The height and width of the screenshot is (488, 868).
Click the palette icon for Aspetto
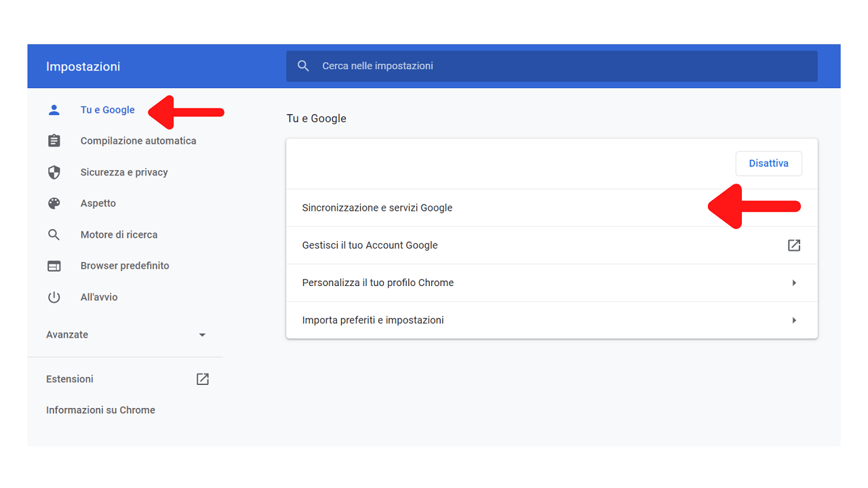click(54, 203)
